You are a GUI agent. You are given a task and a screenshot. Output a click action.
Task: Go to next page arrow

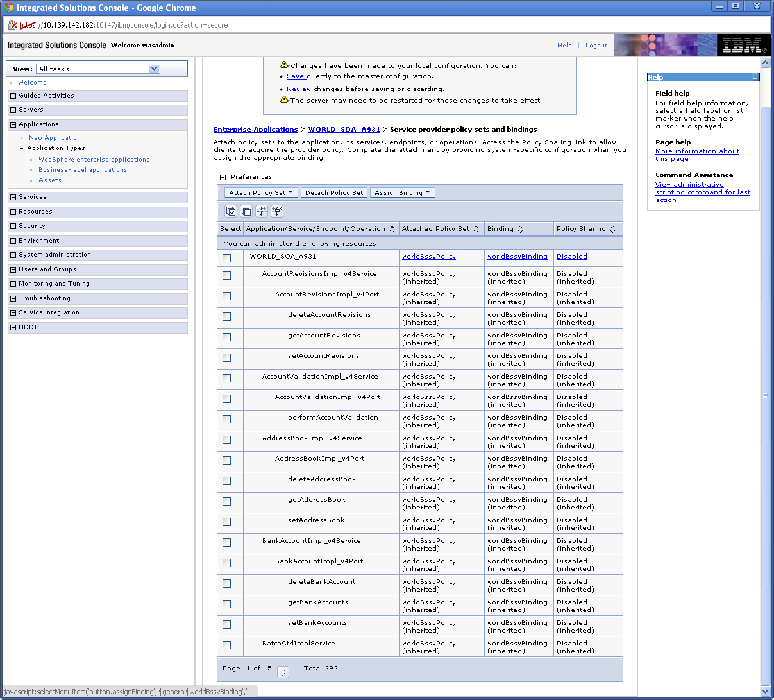tap(283, 672)
